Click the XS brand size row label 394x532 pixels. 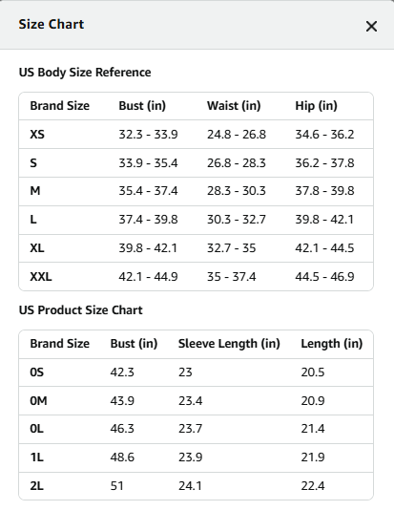click(x=37, y=135)
